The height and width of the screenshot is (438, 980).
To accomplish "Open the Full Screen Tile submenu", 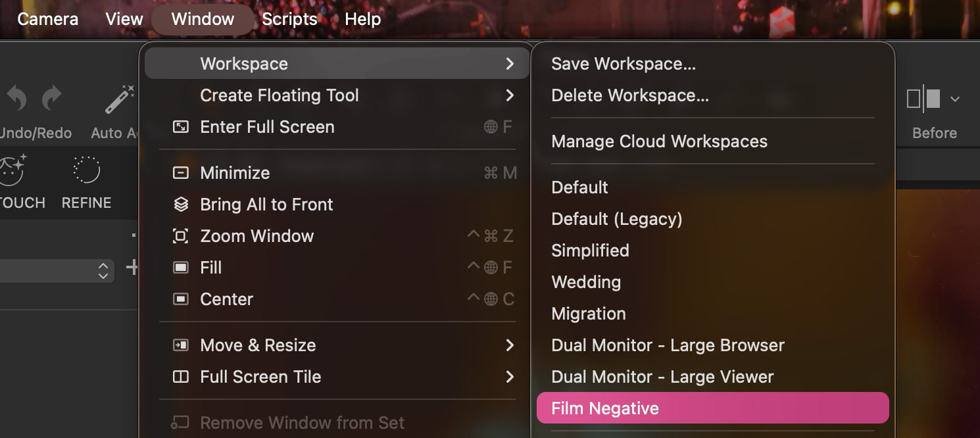I will click(x=509, y=377).
